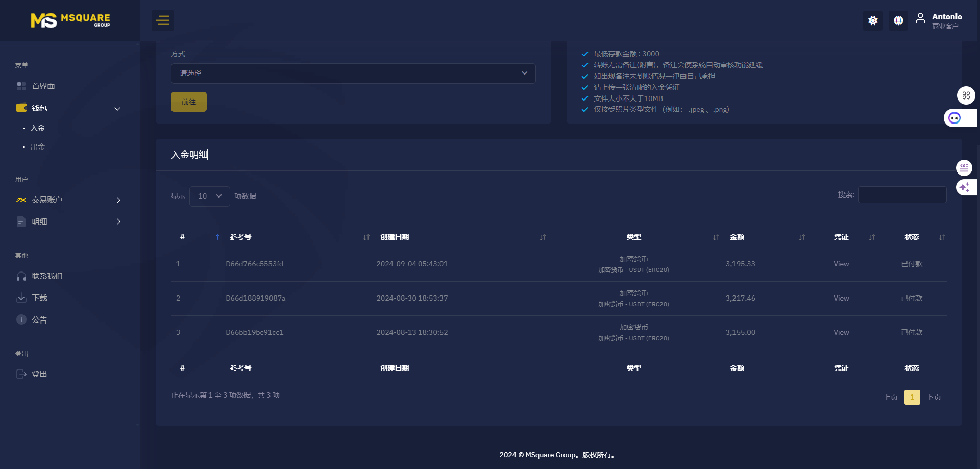Click the sparkle AI assistant icon
This screenshot has height=469, width=980.
click(x=964, y=187)
